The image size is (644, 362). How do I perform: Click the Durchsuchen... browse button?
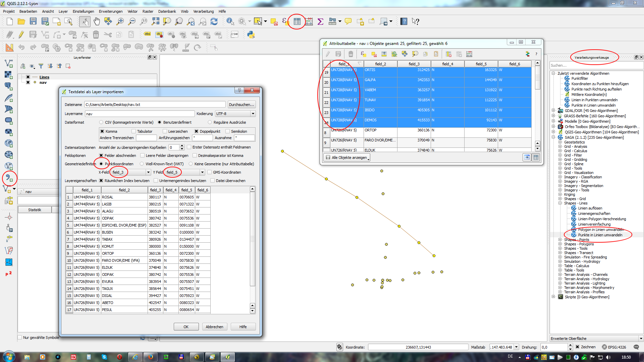pos(241,105)
